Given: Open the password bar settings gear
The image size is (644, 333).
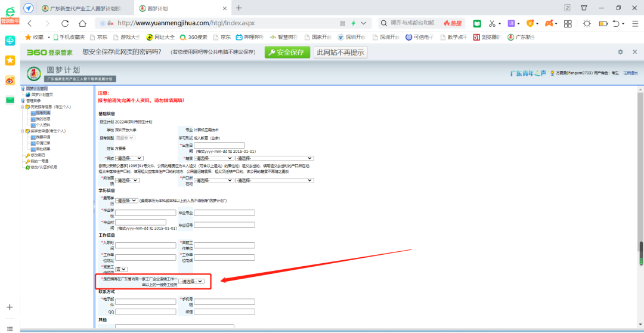Looking at the screenshot, I should click(620, 52).
